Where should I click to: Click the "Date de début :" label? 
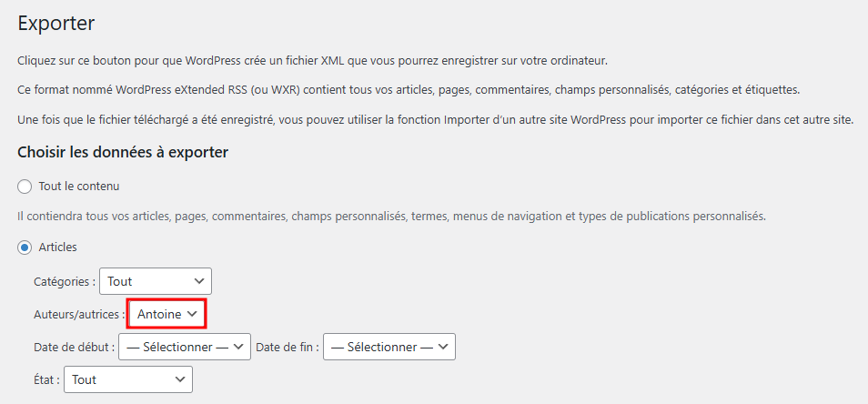coord(75,347)
